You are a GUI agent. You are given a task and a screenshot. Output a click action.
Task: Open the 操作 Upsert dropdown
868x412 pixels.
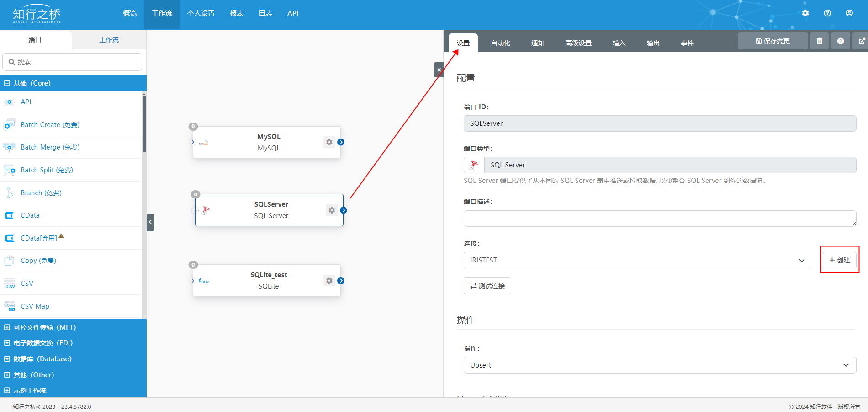click(x=660, y=365)
